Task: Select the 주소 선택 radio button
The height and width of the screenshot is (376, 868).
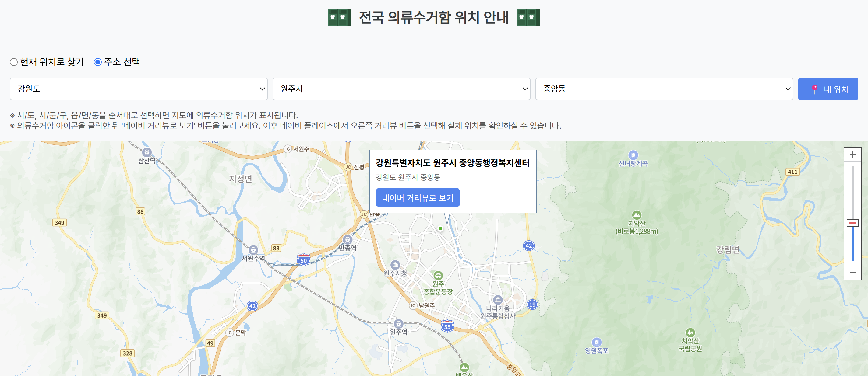Action: [x=98, y=62]
